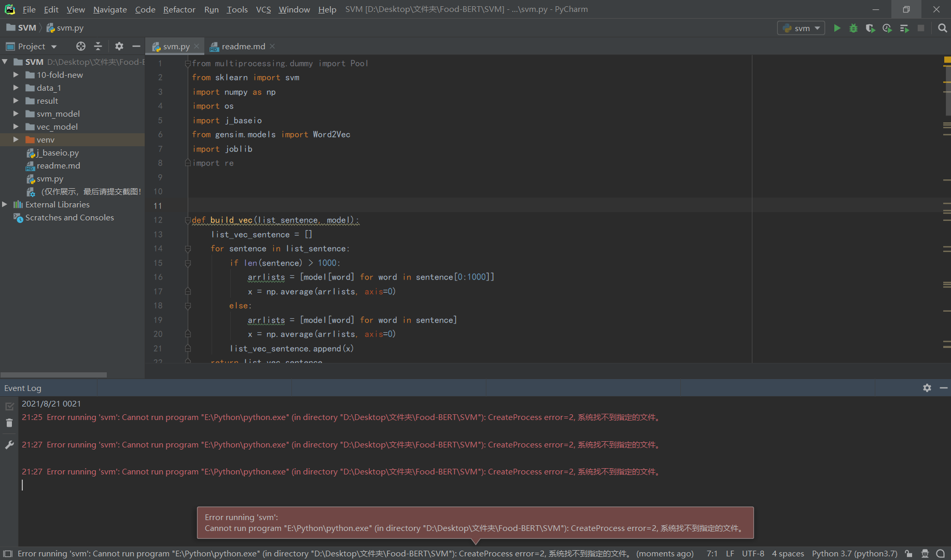Close the readme.md editor tab

(x=272, y=46)
